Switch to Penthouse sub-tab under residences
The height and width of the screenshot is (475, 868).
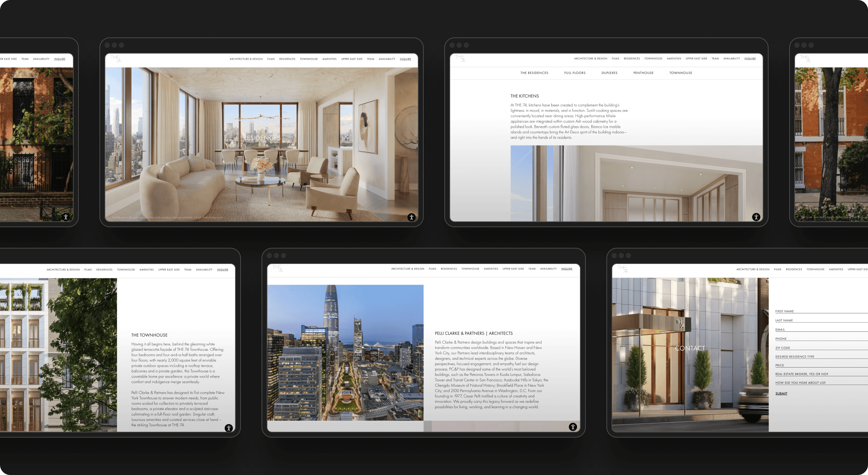(x=643, y=73)
